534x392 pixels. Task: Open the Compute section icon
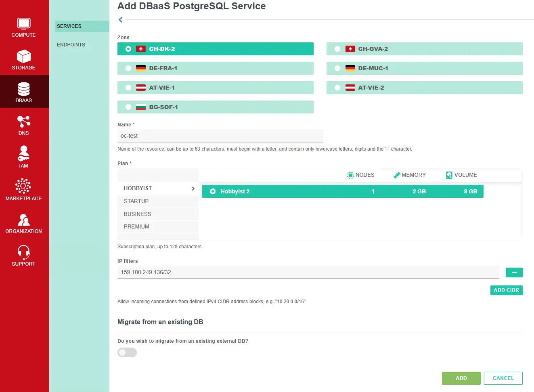[24, 23]
